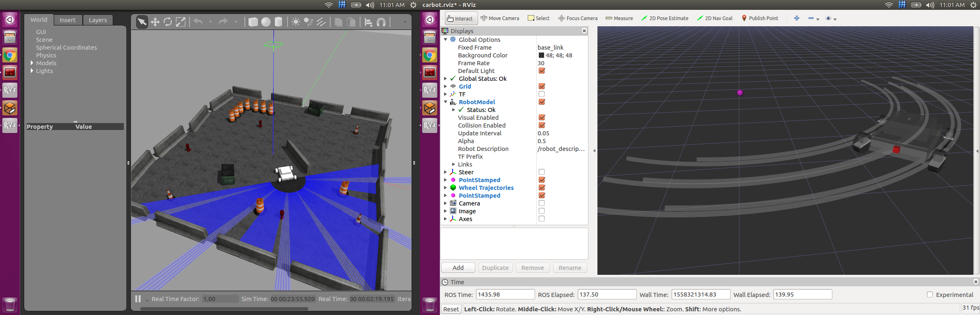The height and width of the screenshot is (315, 980).
Task: Expand the Models tree item
Action: pos(32,63)
